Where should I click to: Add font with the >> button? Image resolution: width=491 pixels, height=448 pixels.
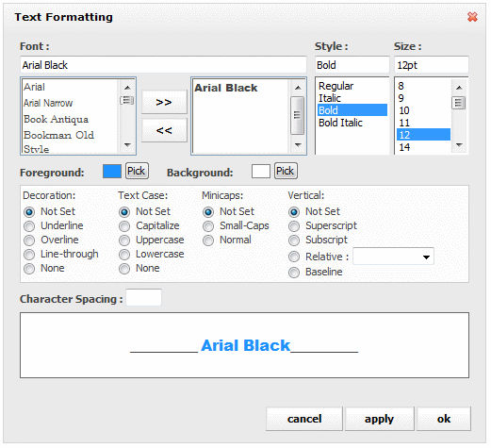pyautogui.click(x=164, y=102)
